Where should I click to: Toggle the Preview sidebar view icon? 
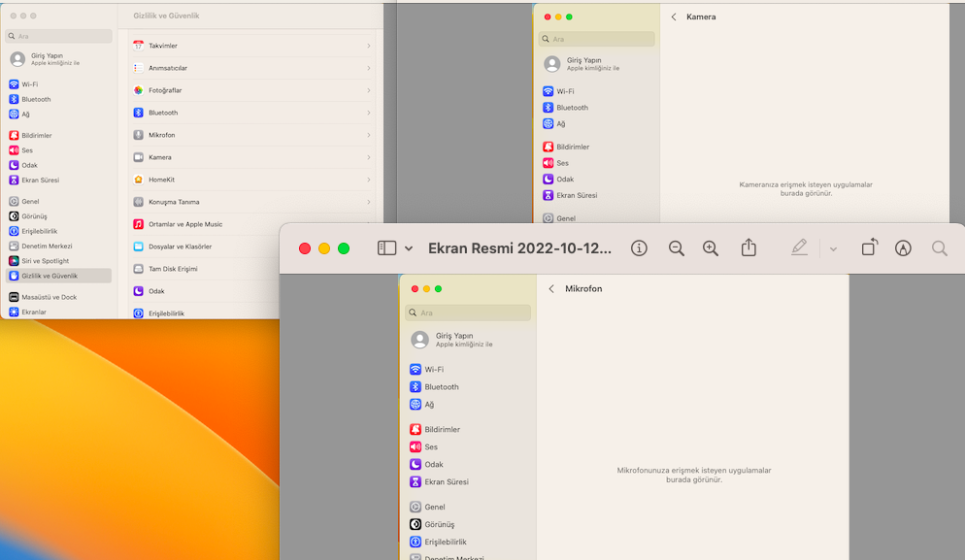(386, 248)
